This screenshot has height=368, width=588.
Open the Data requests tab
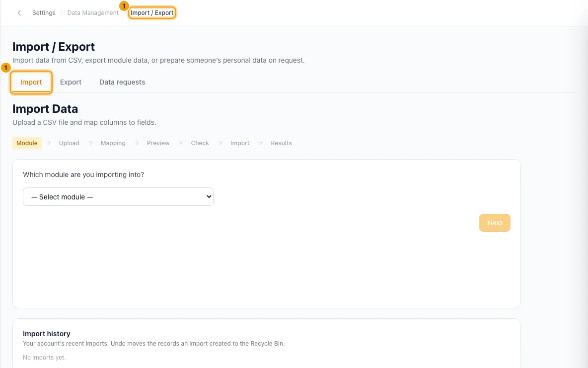tap(122, 82)
